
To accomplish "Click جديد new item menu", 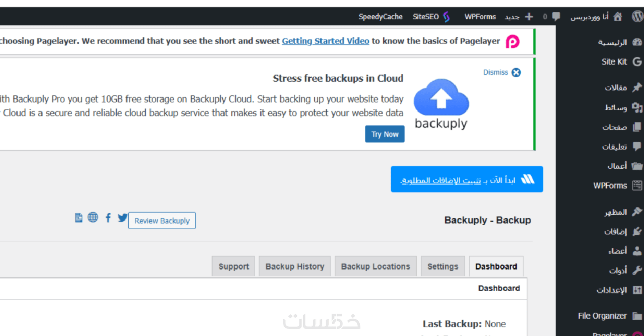I will pyautogui.click(x=512, y=17).
